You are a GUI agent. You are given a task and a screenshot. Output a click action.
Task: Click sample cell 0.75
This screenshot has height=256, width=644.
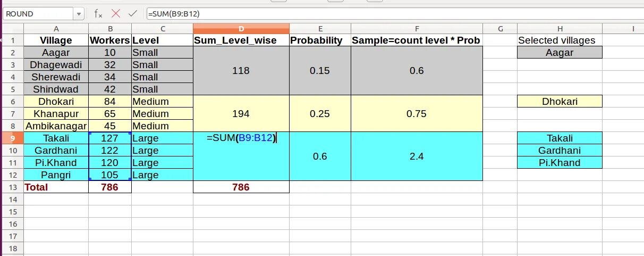(417, 114)
